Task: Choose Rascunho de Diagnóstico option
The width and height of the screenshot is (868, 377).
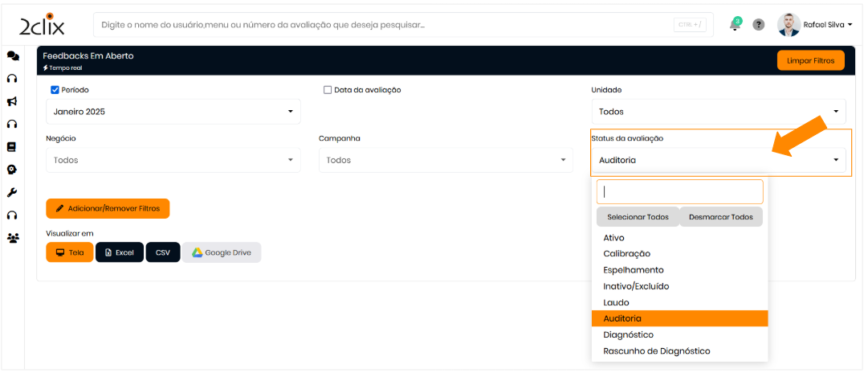Action: click(656, 351)
